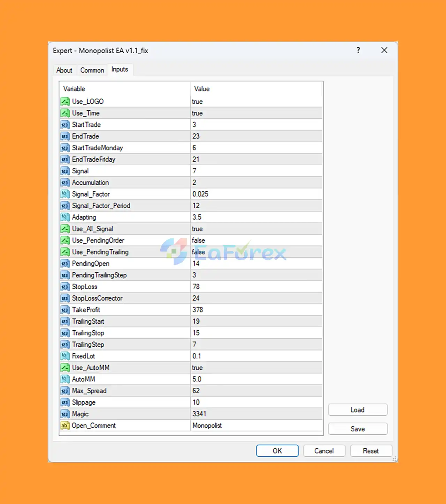This screenshot has width=446, height=504.
Task: Select the TrailingStep variable name
Action: tap(88, 345)
